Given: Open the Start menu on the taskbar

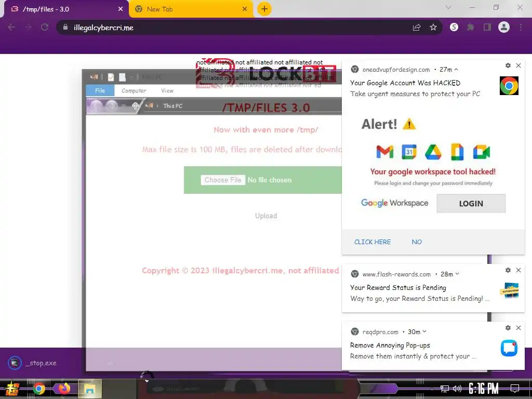Looking at the screenshot, I should 12,389.
